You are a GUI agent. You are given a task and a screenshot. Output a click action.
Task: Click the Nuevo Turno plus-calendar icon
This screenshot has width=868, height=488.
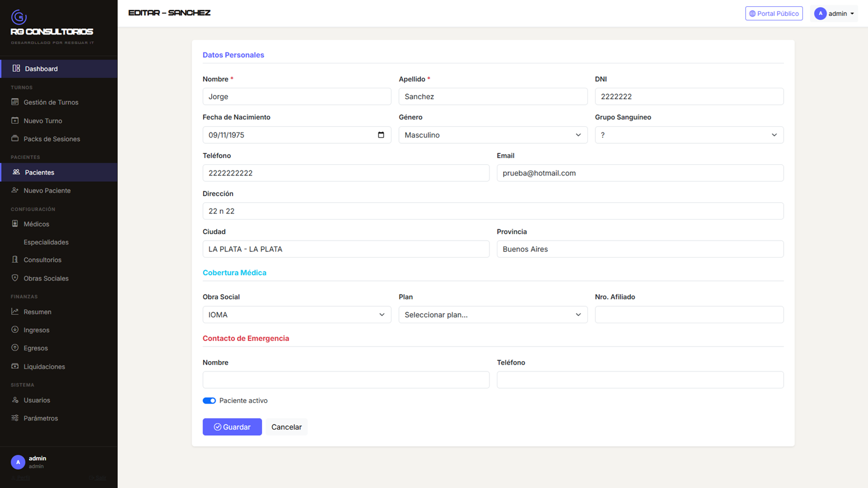(15, 121)
